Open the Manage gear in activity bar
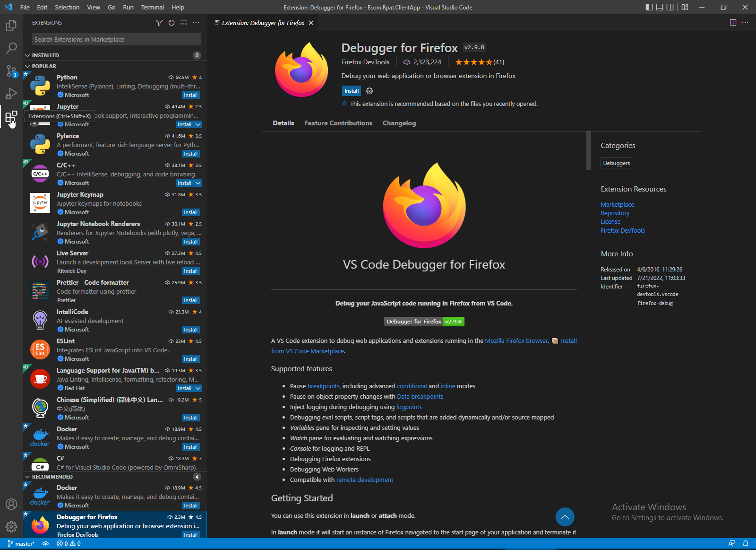This screenshot has height=550, width=756. coord(11,527)
